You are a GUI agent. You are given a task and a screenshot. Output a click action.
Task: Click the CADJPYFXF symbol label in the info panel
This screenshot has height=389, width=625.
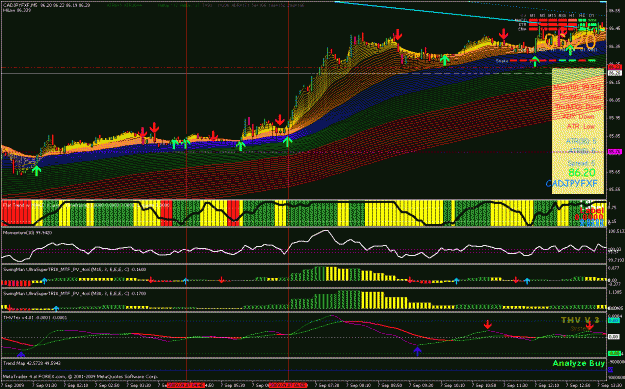[x=572, y=184]
